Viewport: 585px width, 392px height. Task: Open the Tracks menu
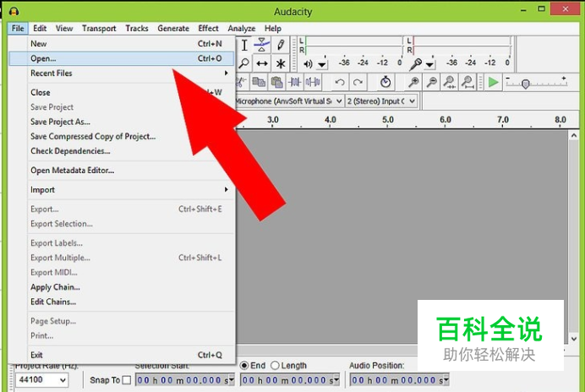[137, 29]
